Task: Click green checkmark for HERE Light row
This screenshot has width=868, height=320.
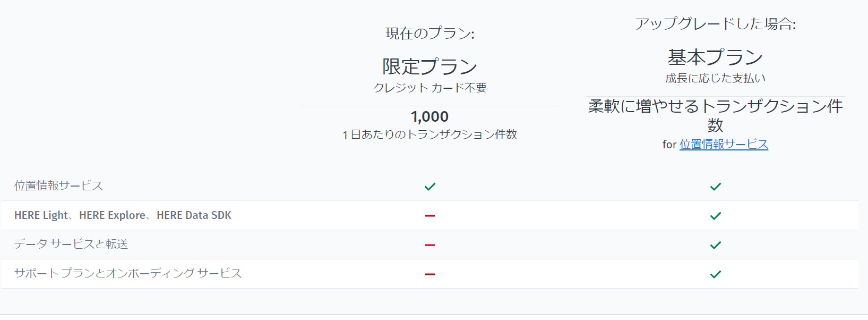Action: pyautogui.click(x=716, y=216)
